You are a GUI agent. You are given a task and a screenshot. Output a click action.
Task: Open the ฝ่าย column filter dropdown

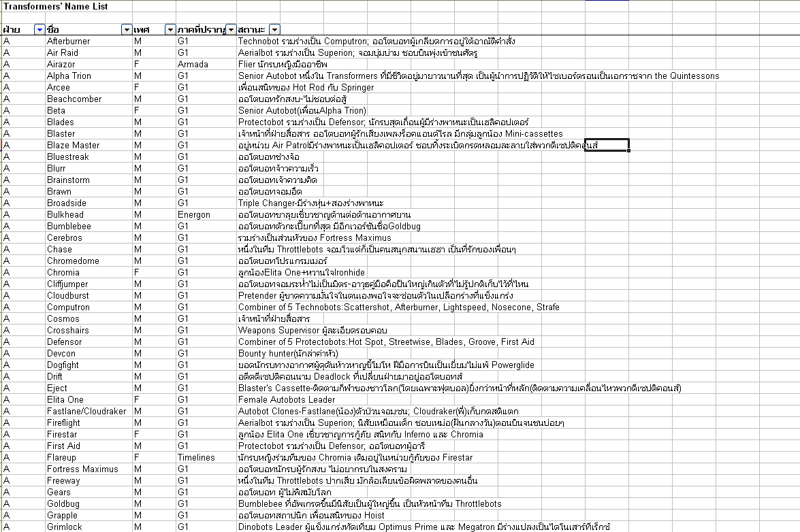pyautogui.click(x=39, y=29)
